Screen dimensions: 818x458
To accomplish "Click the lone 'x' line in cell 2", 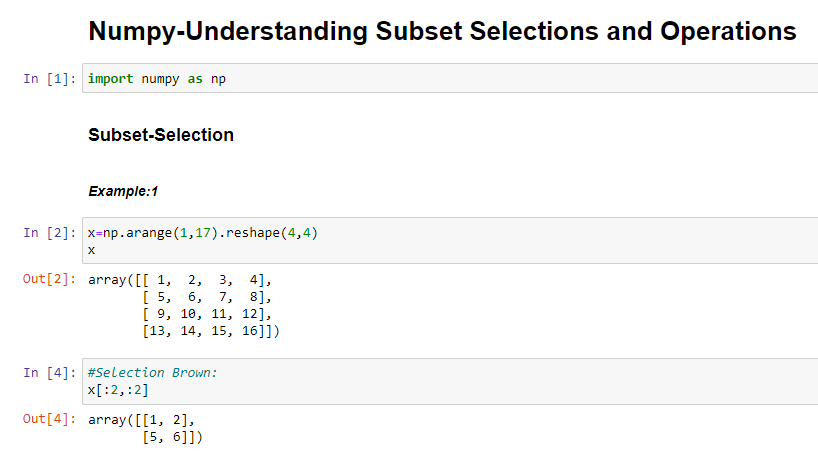I will coord(92,250).
